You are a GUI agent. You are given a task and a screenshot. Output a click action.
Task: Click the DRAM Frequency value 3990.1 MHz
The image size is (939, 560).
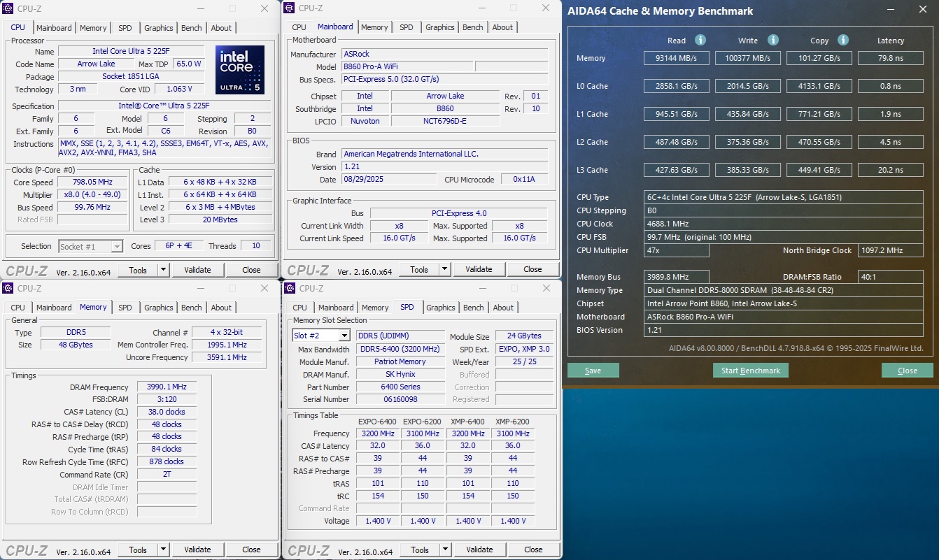(x=167, y=387)
